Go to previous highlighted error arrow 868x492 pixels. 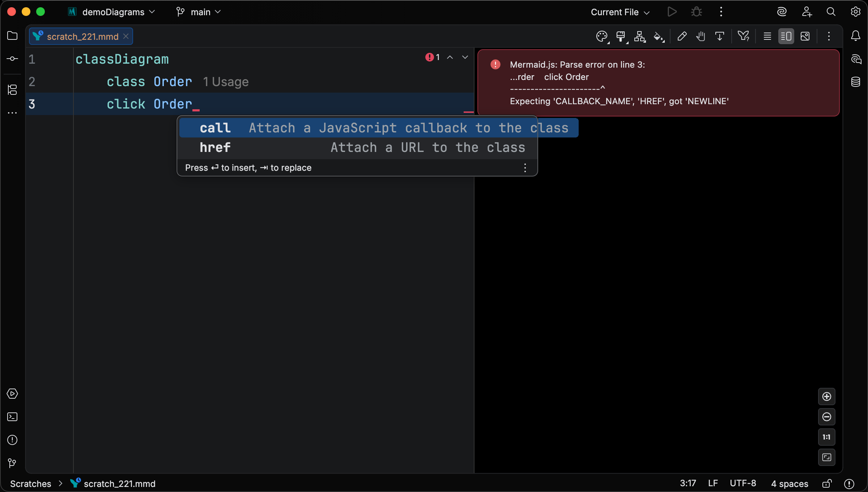pos(450,57)
